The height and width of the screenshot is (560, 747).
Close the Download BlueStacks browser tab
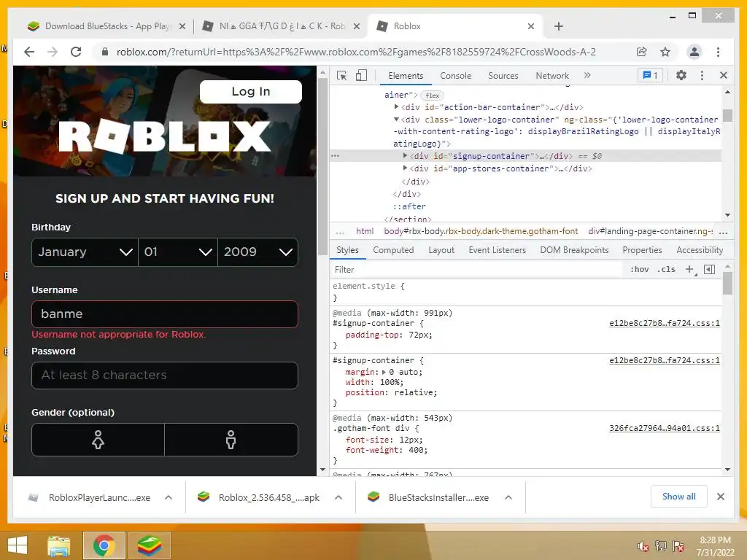tap(182, 26)
